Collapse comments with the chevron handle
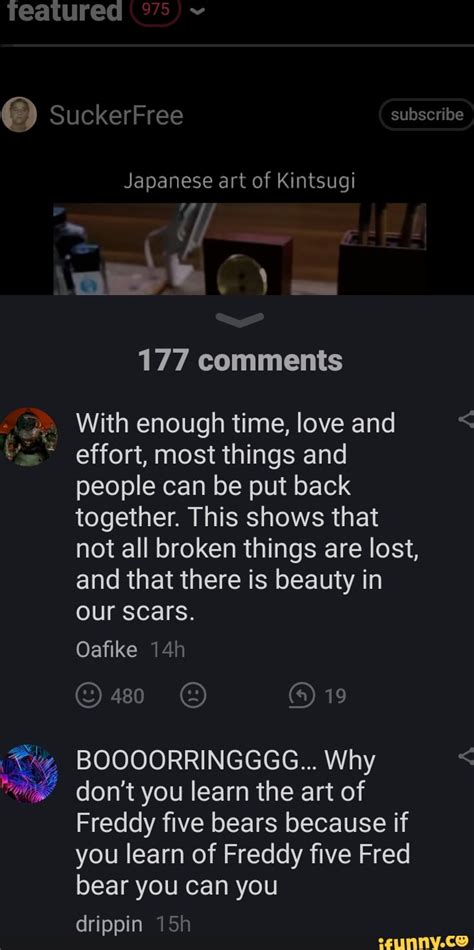This screenshot has height=950, width=474. pos(240,319)
